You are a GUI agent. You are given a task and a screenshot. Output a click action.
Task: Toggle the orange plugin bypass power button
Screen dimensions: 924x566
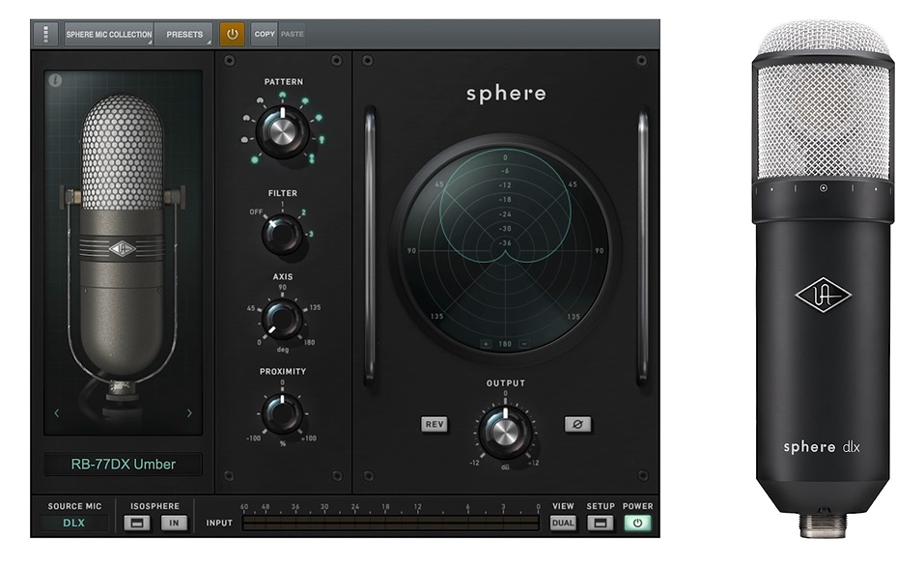[x=232, y=34]
